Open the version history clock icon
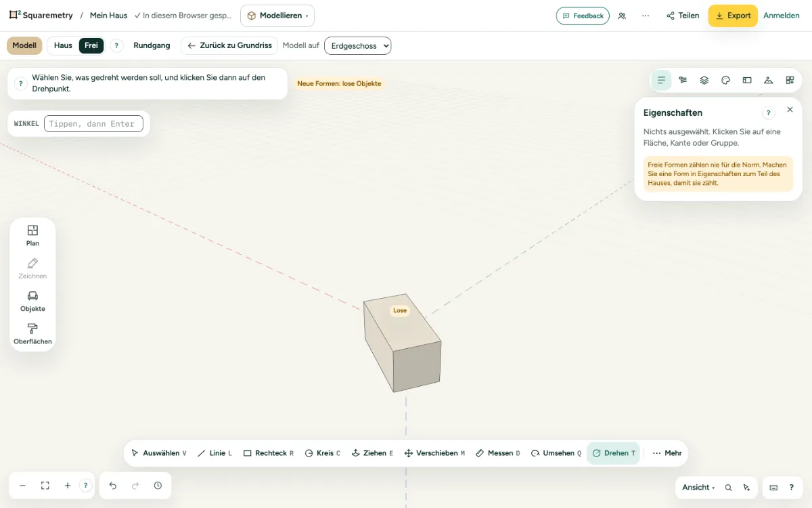Viewport: 812px width, 508px height. pyautogui.click(x=158, y=486)
